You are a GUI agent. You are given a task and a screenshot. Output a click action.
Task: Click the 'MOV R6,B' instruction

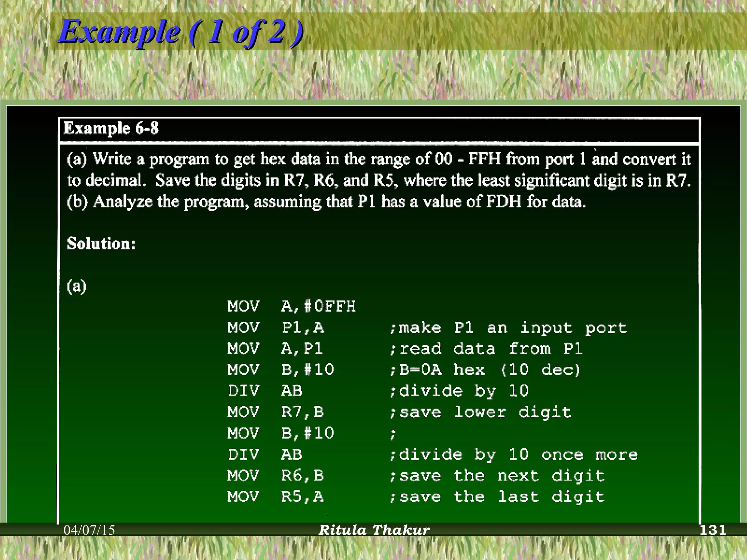[x=275, y=476]
